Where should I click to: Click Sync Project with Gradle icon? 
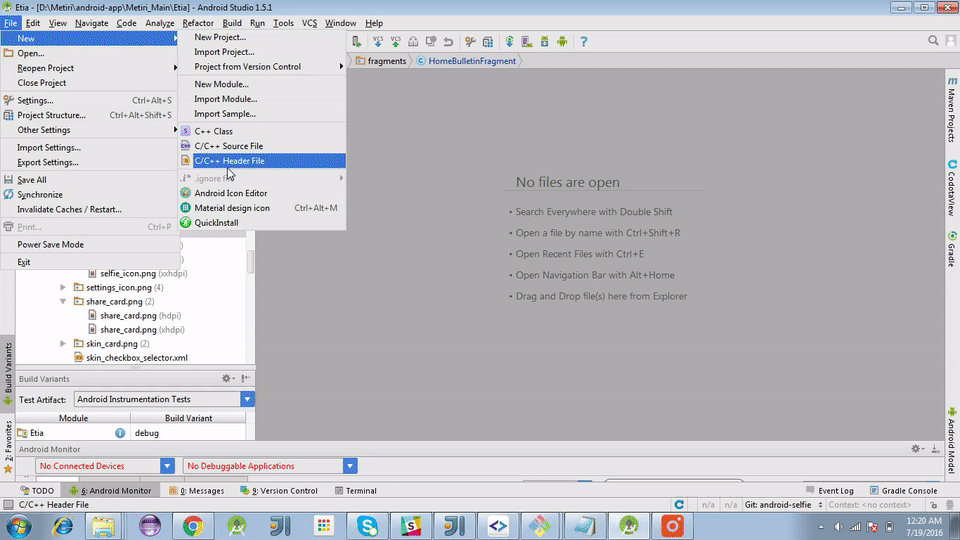[509, 42]
